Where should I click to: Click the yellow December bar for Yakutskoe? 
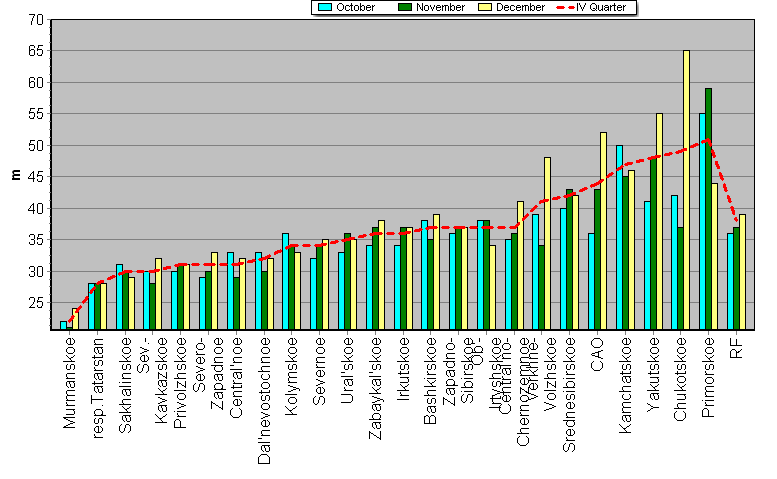659,222
